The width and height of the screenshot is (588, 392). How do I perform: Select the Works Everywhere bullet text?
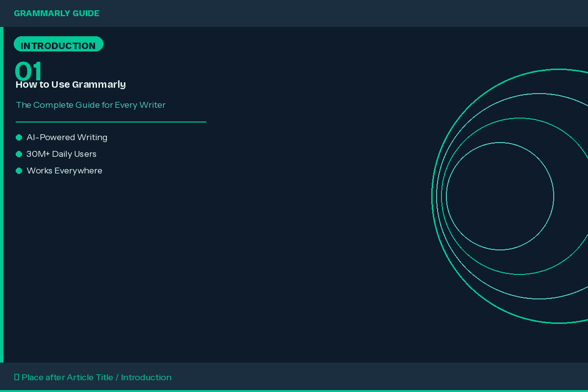coord(64,171)
